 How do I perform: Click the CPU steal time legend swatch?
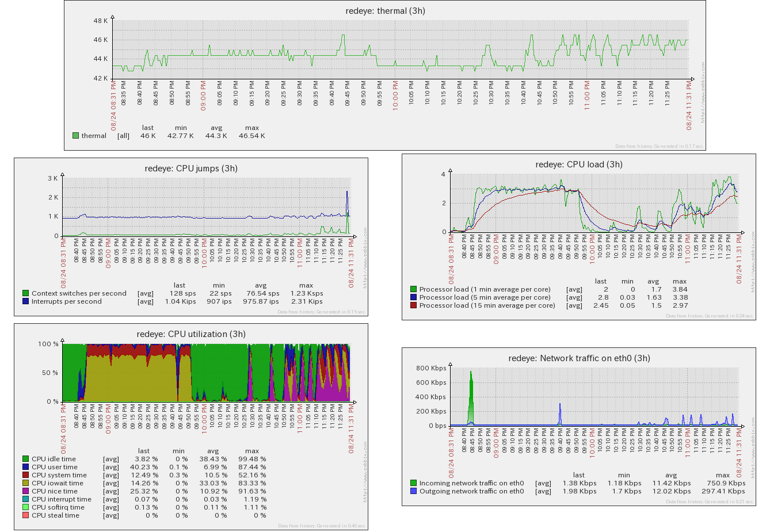pos(25,515)
